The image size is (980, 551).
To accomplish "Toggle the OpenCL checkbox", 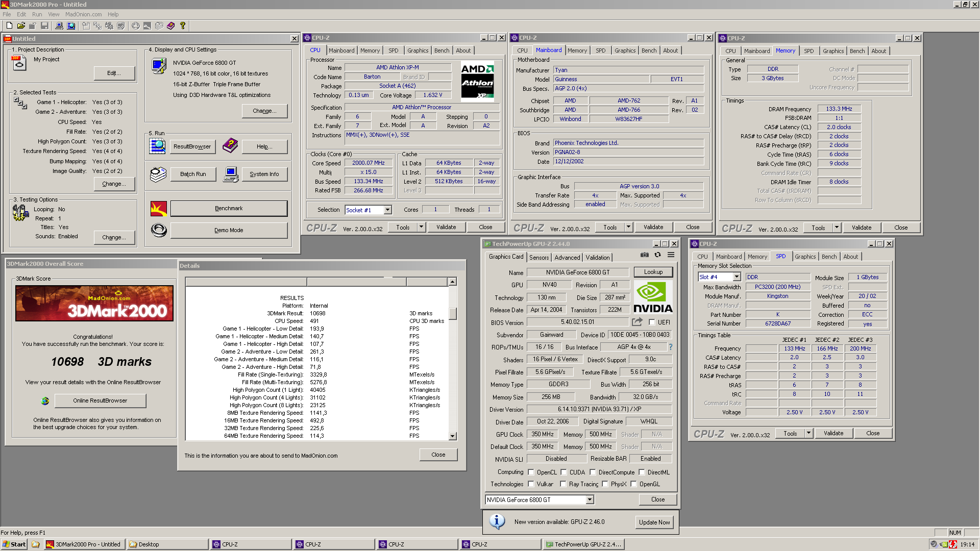I will pos(531,472).
